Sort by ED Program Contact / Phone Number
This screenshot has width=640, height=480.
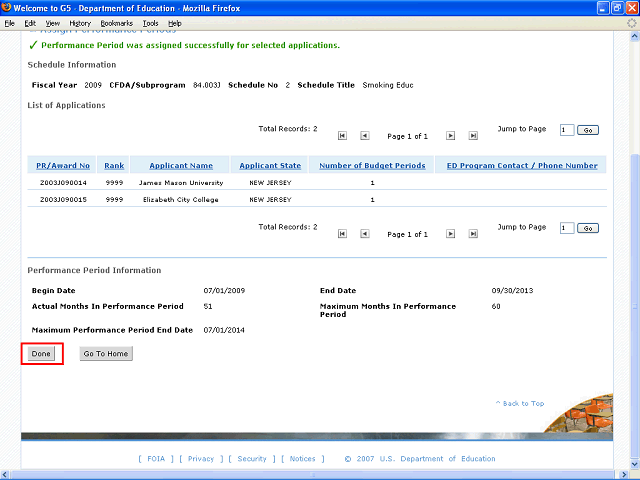pos(522,166)
